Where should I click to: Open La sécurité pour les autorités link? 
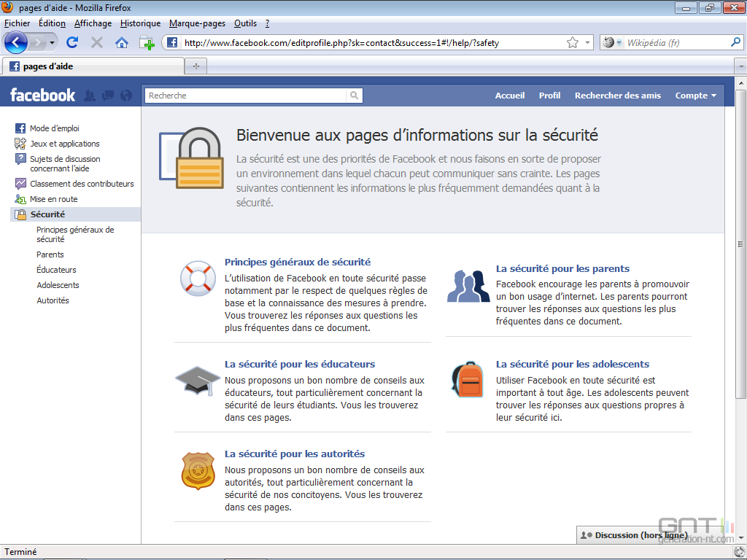(295, 454)
